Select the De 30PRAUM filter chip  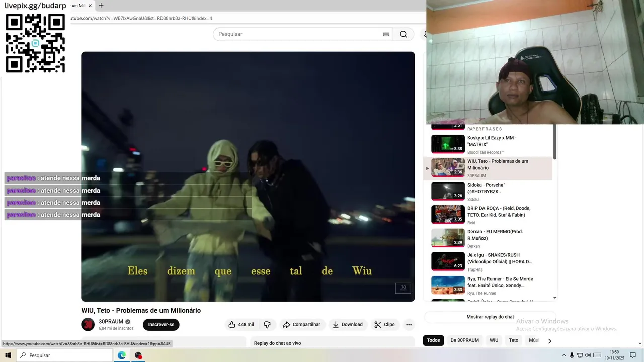pos(464,340)
